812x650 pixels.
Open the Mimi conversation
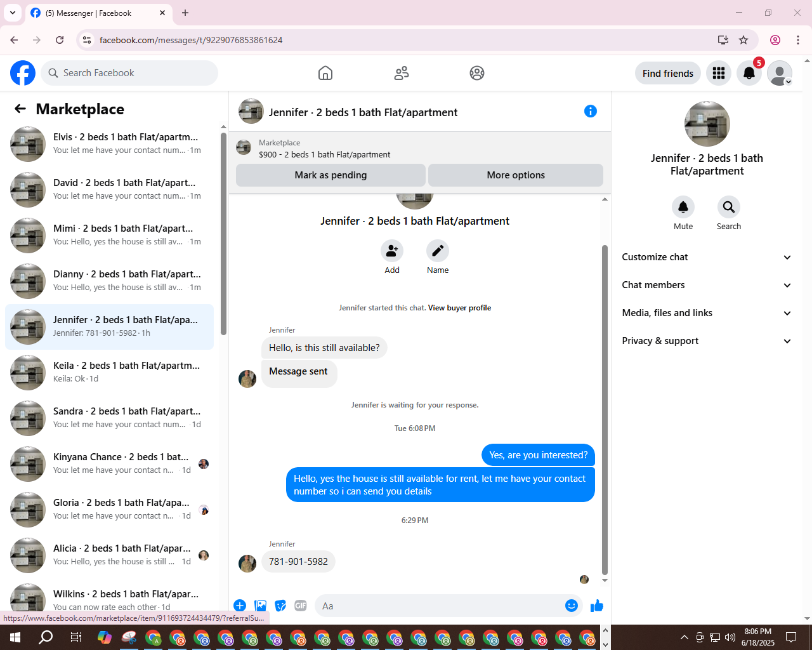(x=109, y=235)
